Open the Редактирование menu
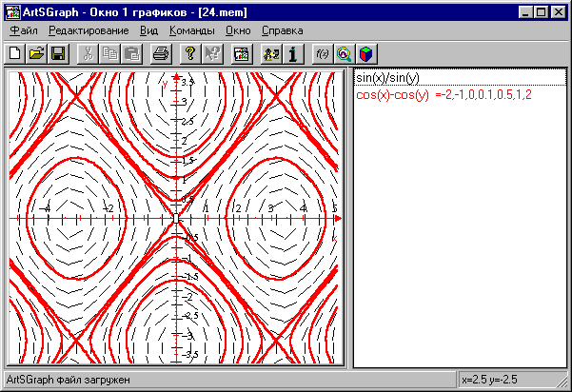The height and width of the screenshot is (392, 572). 89,31
